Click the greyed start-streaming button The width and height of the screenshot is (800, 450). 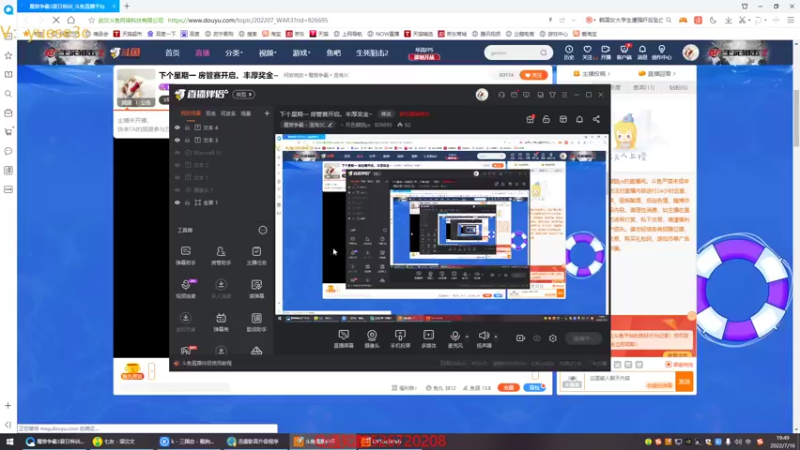click(x=583, y=338)
